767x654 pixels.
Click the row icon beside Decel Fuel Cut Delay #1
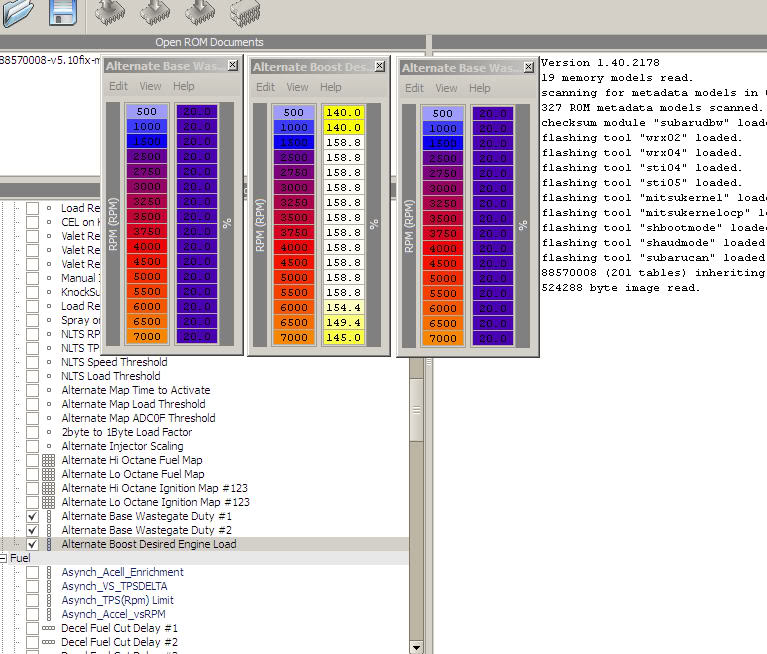coord(48,628)
